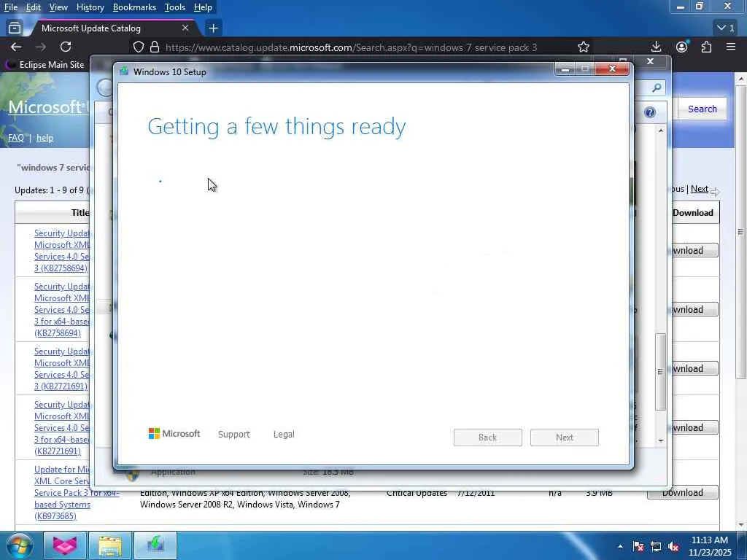747x560 pixels.
Task: Open the Firefox View icon left of the tabs
Action: tap(15, 28)
